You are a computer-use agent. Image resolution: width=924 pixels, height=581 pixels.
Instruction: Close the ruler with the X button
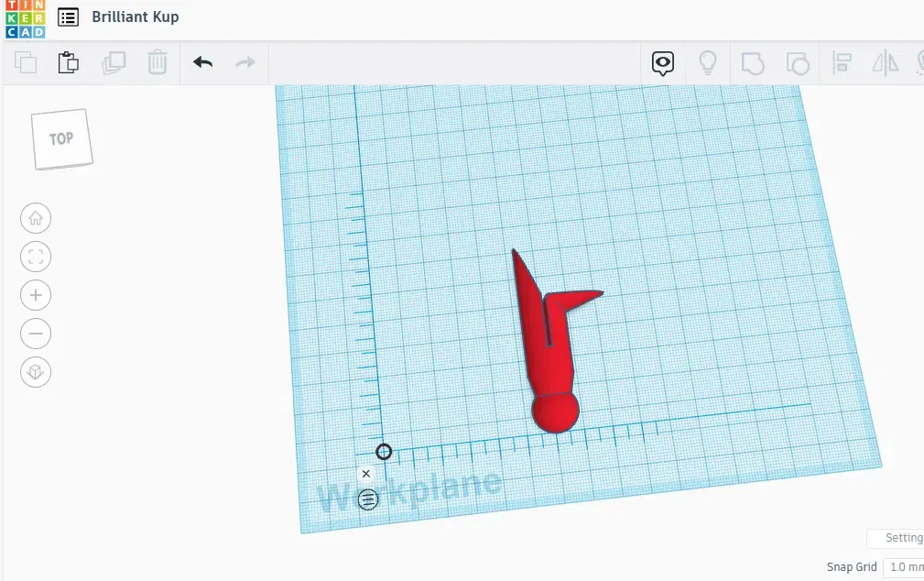[366, 474]
